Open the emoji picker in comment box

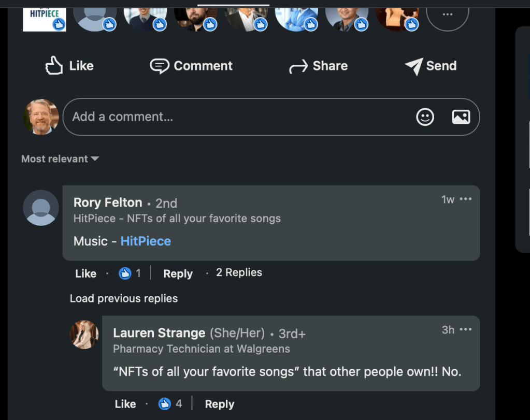point(425,117)
